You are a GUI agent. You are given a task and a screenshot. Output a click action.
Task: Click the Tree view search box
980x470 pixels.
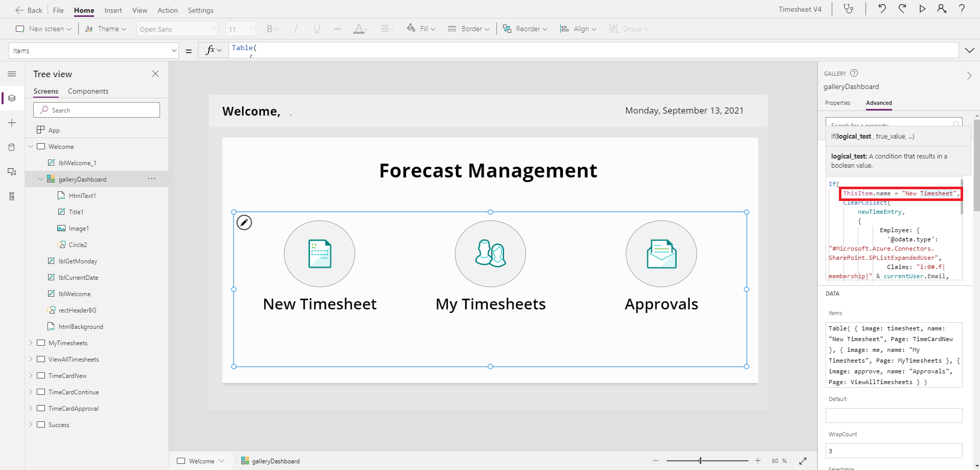tap(97, 109)
